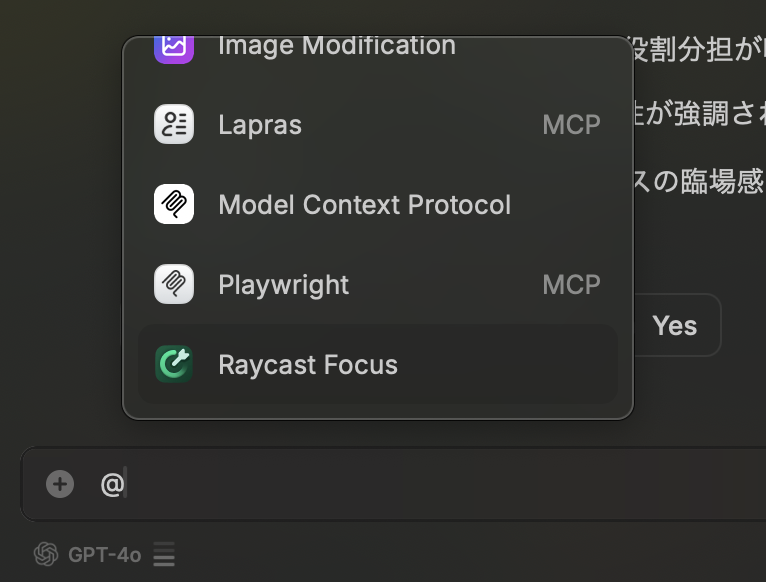Click the white Model Context Protocol icon
The image size is (766, 582).
[x=174, y=204]
